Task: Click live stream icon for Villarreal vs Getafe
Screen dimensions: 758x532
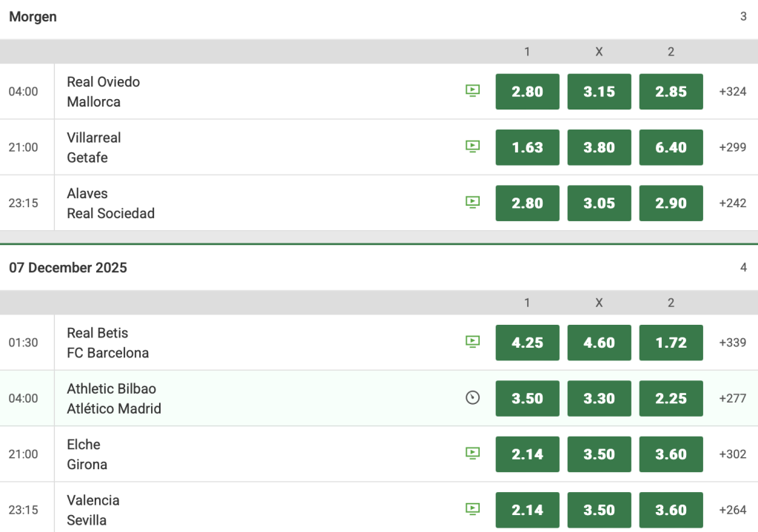Action: click(472, 147)
